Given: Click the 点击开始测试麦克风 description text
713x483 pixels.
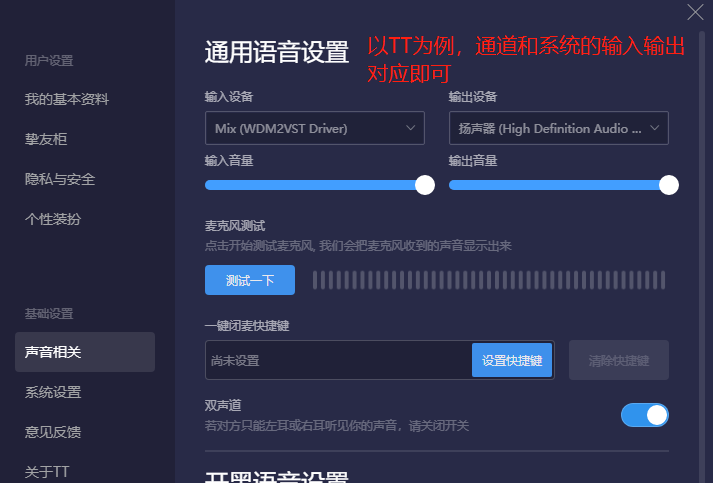Looking at the screenshot, I should (x=358, y=246).
